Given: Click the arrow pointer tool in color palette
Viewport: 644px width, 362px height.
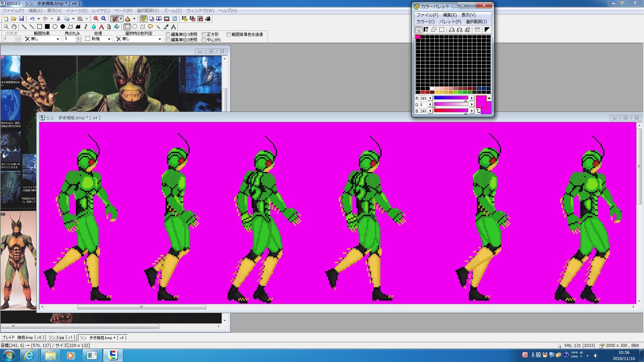Looking at the screenshot, I should pyautogui.click(x=419, y=30).
